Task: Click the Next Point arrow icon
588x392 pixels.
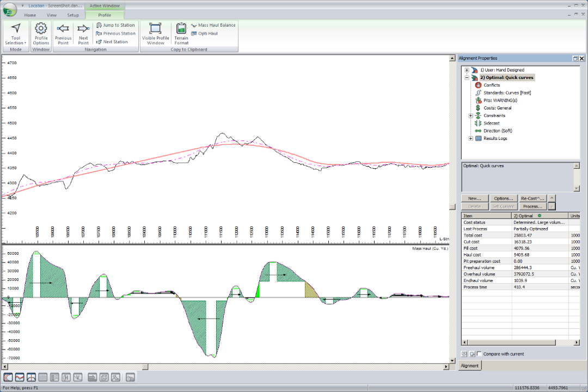Action: [x=83, y=29]
